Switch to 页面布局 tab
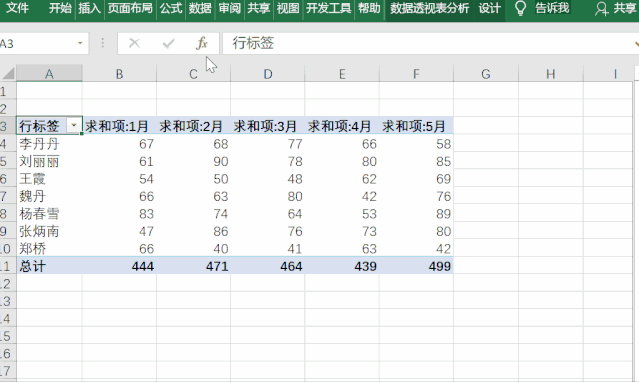 click(x=130, y=8)
